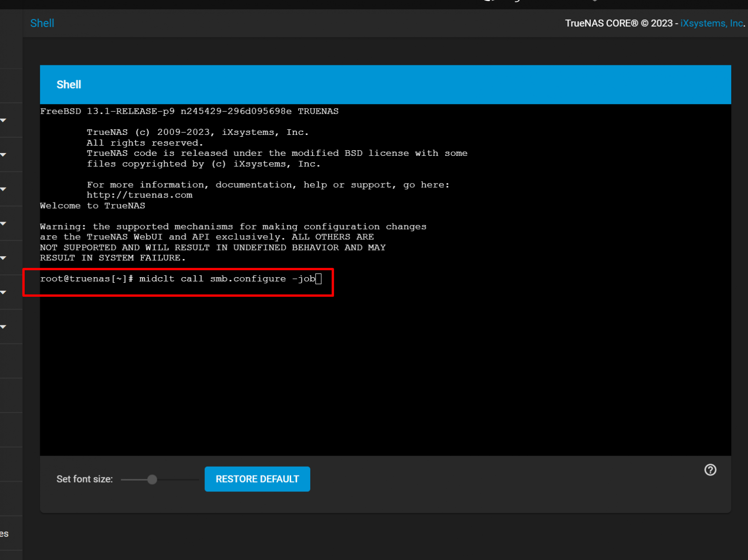Viewport: 748px width, 560px height.
Task: Open the terminal help question mark icon
Action: click(710, 470)
